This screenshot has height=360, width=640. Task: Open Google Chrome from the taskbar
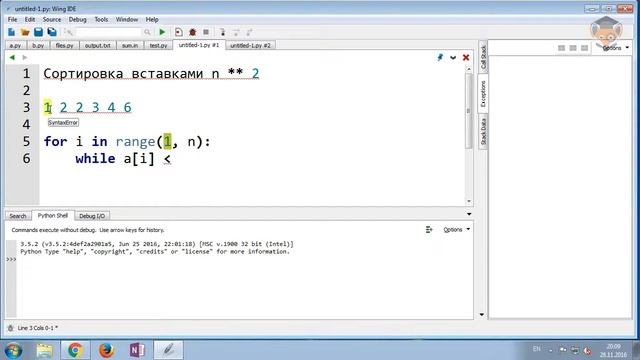pos(75,350)
